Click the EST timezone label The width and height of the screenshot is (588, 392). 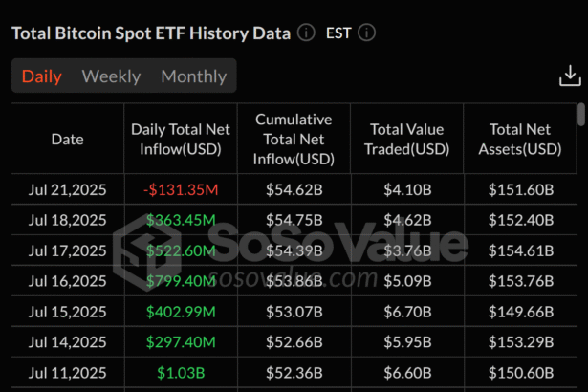point(338,33)
